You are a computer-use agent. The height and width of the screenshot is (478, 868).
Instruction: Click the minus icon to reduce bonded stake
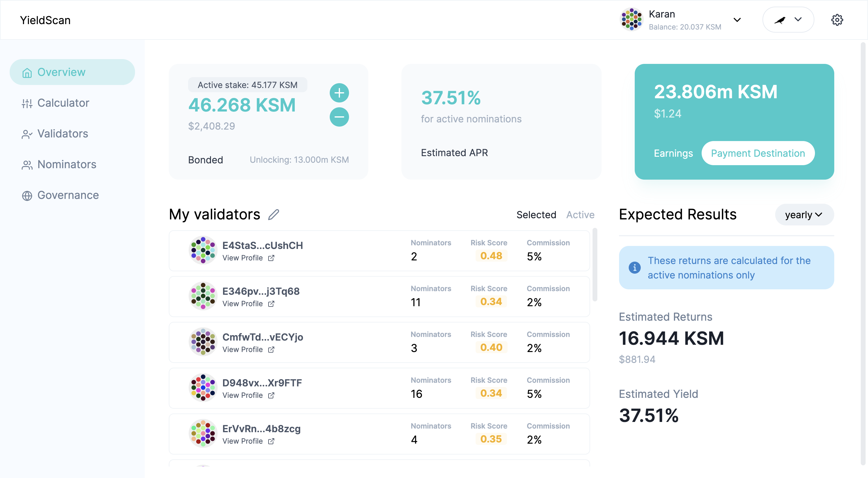339,117
